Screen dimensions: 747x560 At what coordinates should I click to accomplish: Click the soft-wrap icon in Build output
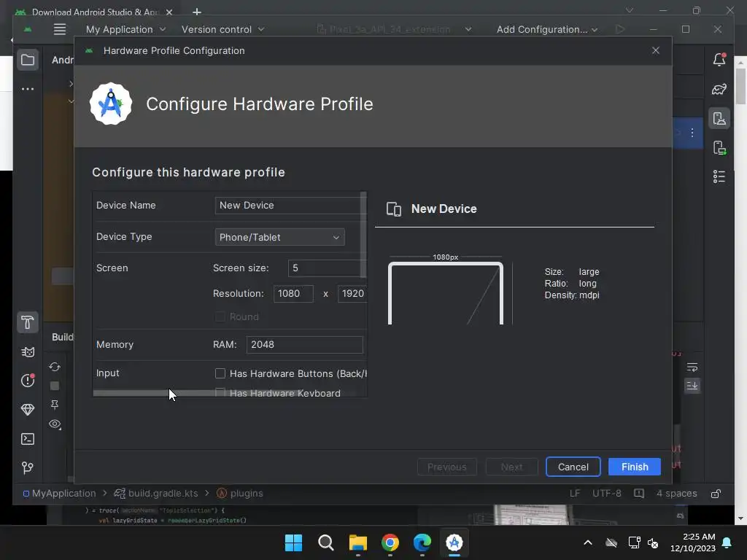692,367
